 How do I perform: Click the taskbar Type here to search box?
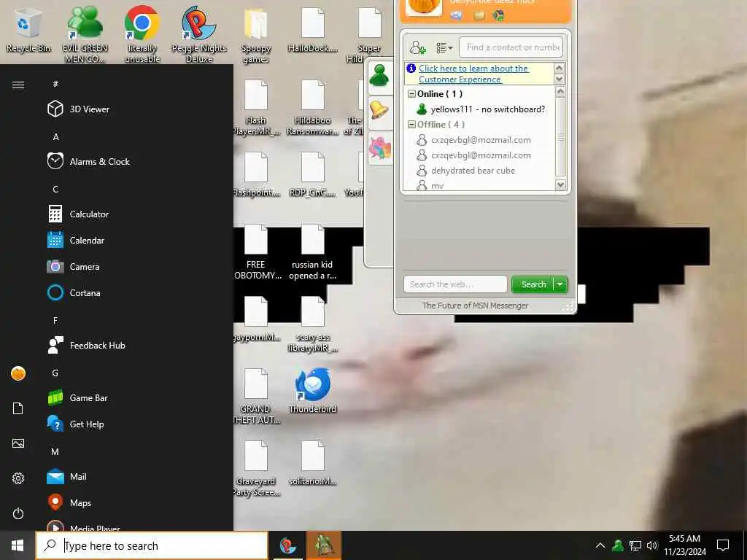(152, 545)
